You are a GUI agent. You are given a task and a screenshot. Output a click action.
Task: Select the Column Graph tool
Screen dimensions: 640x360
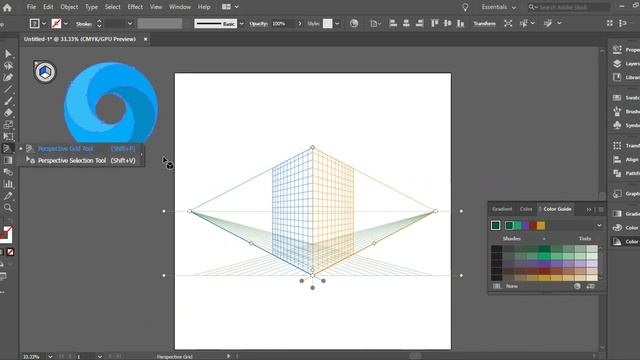click(8, 184)
